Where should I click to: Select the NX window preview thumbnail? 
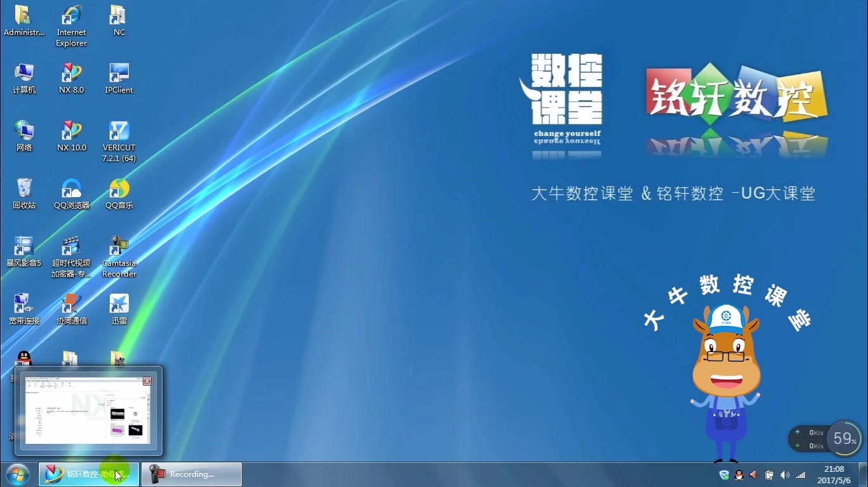[88, 411]
